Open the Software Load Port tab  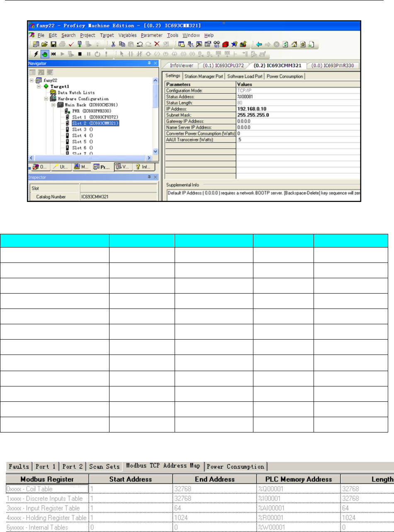click(245, 76)
